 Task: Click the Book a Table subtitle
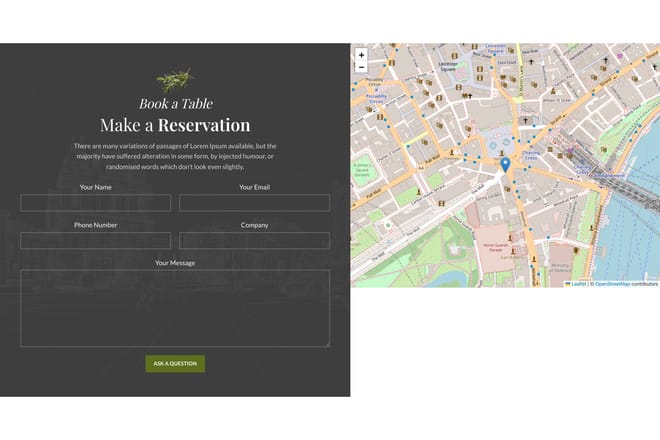(176, 104)
